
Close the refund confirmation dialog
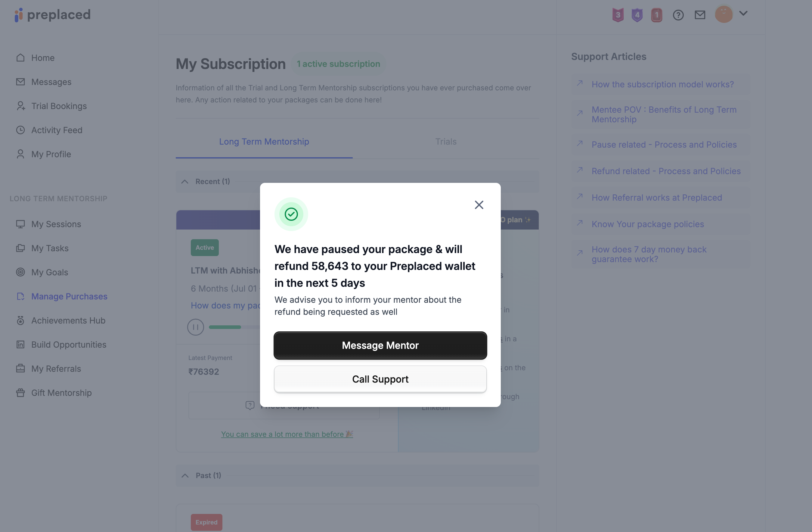click(479, 205)
